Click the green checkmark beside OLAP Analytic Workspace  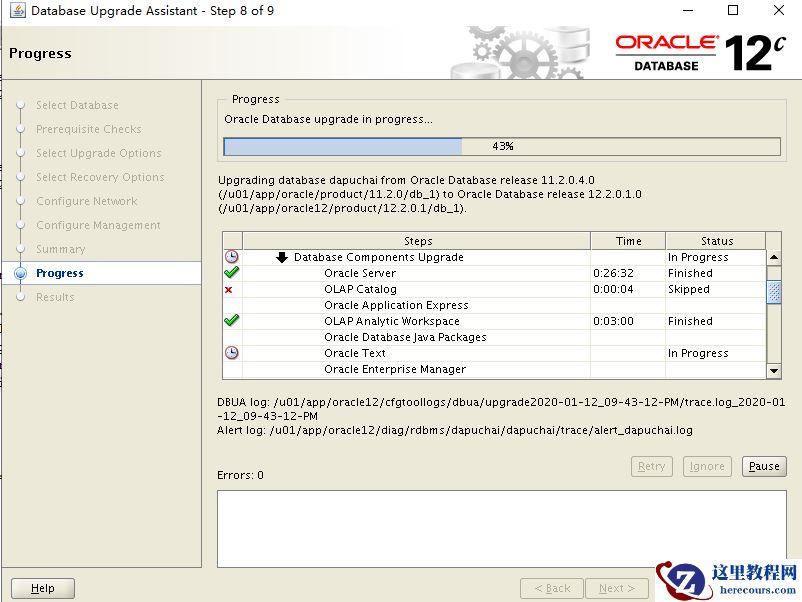tap(232, 321)
